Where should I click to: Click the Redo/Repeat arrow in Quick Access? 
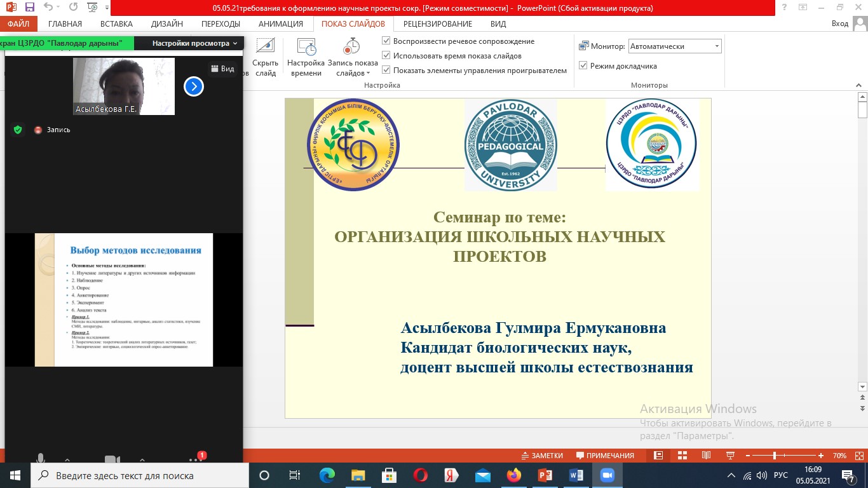click(x=72, y=8)
